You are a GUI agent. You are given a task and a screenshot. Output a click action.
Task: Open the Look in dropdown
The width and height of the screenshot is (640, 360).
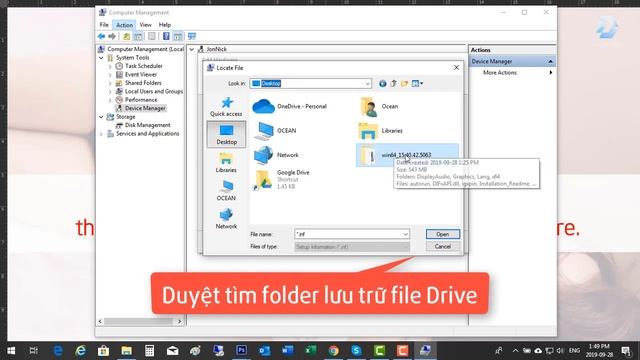click(x=367, y=84)
